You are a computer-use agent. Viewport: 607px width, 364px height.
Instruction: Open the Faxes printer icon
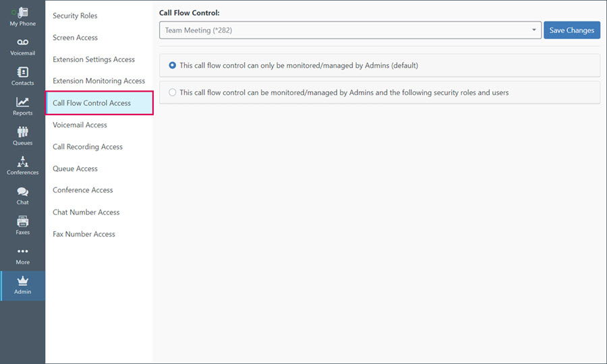(x=22, y=221)
